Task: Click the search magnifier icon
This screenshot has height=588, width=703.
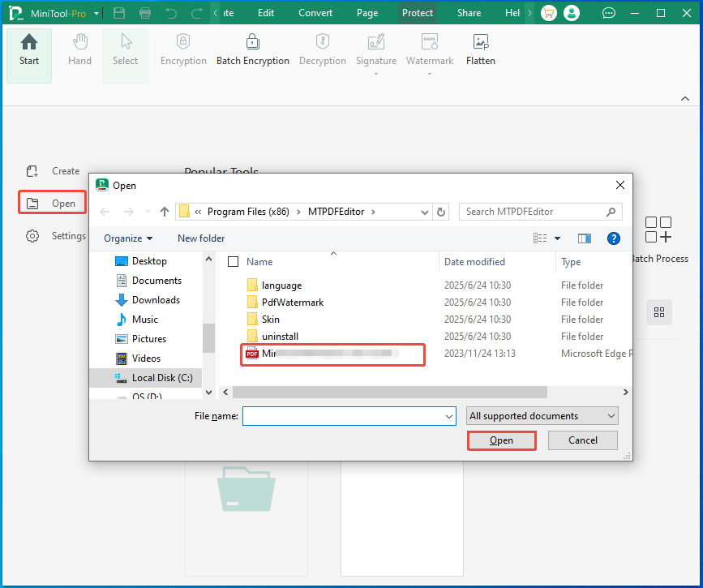Action: (611, 212)
